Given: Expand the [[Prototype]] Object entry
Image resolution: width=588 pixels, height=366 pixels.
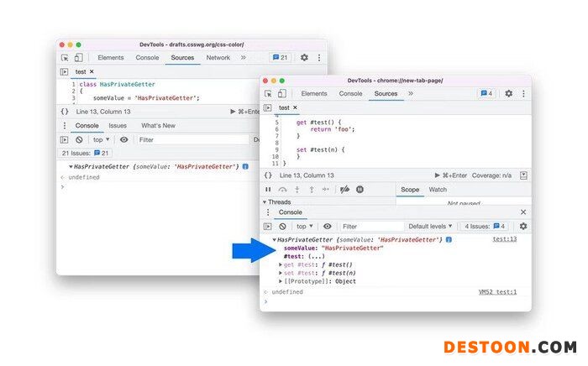Looking at the screenshot, I should [x=281, y=281].
